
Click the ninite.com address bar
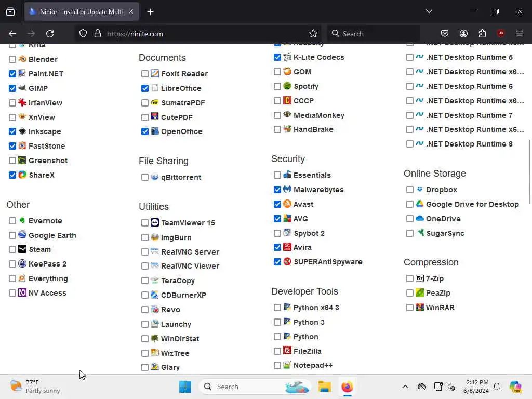[198, 34]
